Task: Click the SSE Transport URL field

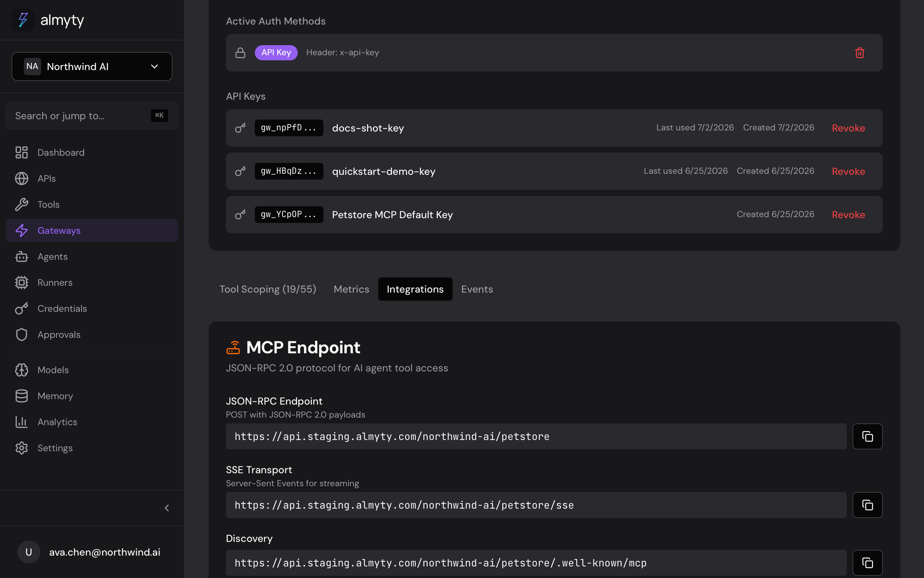Action: coord(536,505)
